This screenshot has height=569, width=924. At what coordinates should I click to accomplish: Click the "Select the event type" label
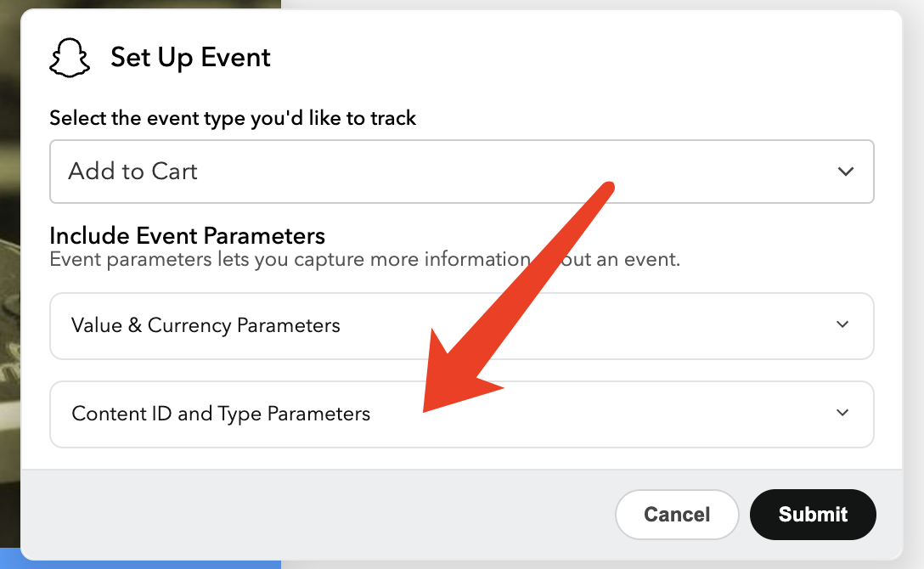tap(233, 118)
